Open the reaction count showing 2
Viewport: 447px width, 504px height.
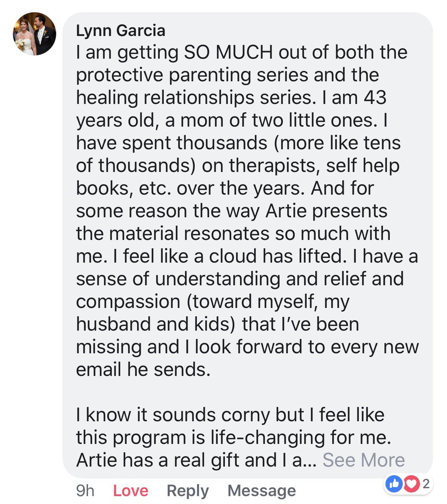pyautogui.click(x=426, y=483)
